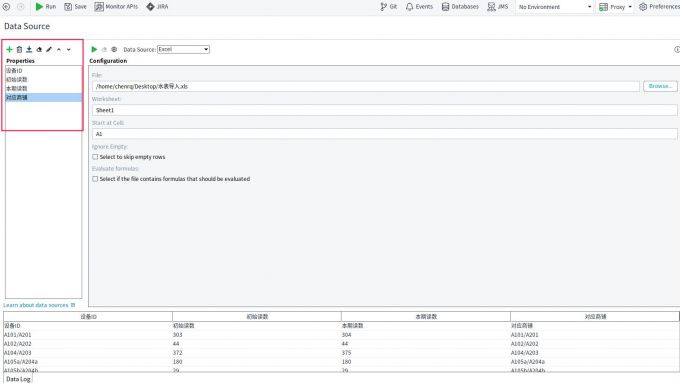Select the highlighted fourth property row

pos(43,98)
